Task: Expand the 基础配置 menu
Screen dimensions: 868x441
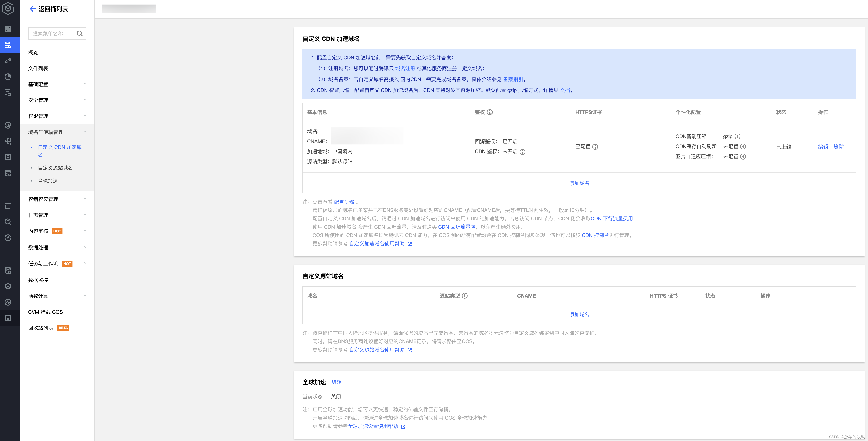Action: [x=57, y=84]
